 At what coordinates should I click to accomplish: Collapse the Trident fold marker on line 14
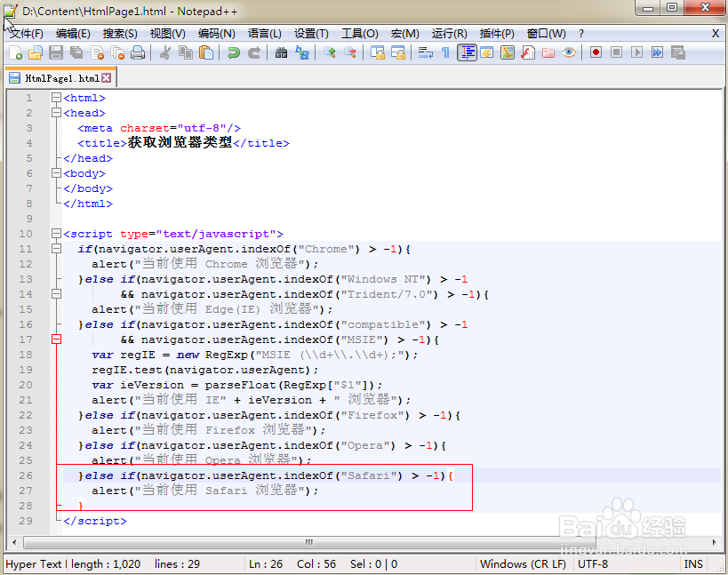pyautogui.click(x=56, y=294)
